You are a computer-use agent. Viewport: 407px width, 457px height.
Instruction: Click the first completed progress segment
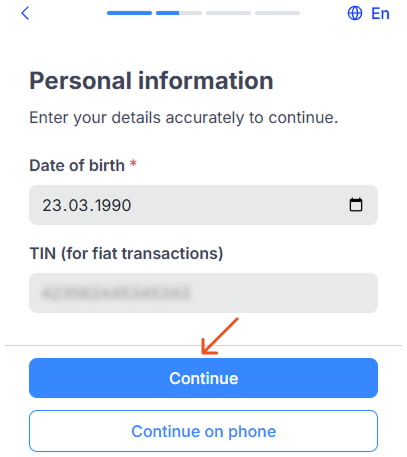[129, 13]
